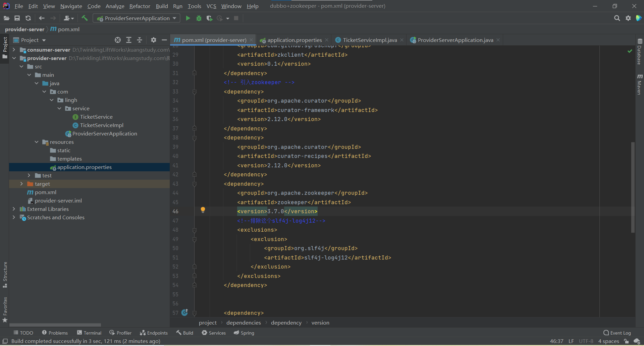The height and width of the screenshot is (346, 644).
Task: Expand the test folder
Action: pos(29,175)
